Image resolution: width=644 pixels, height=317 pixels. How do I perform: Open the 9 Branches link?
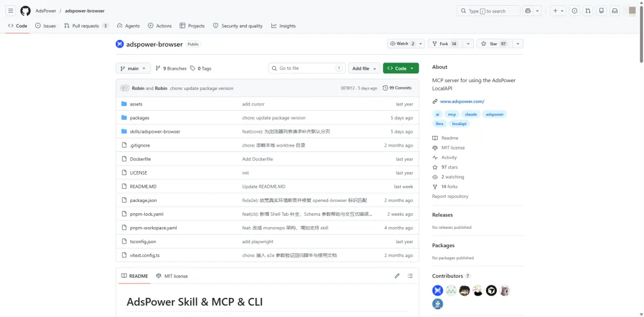(171, 69)
